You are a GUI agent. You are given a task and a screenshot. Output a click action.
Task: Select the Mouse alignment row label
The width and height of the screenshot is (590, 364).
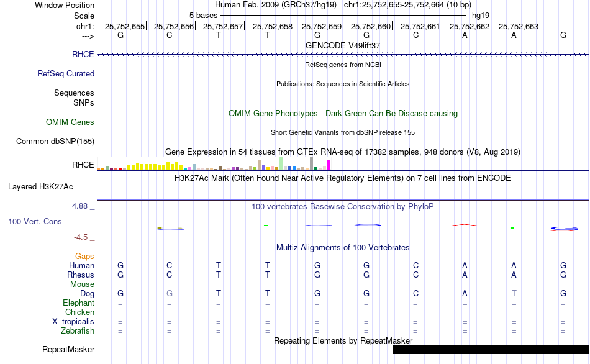(x=82, y=284)
